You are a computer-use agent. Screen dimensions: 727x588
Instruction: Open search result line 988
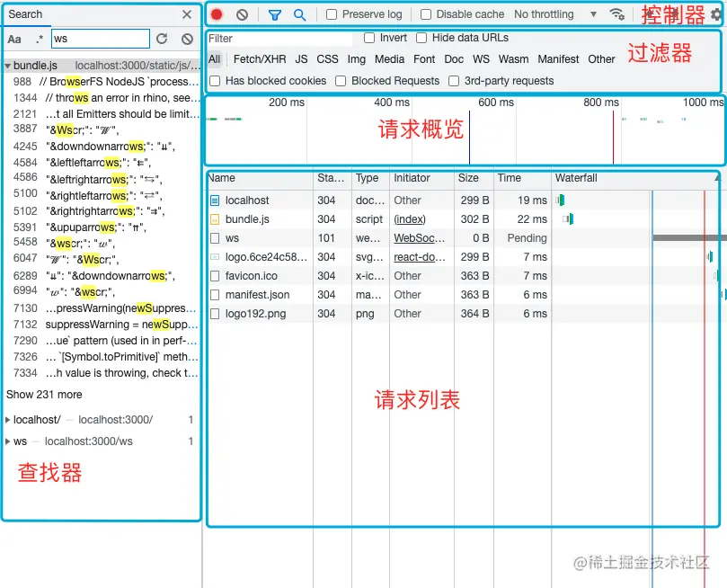click(x=106, y=82)
